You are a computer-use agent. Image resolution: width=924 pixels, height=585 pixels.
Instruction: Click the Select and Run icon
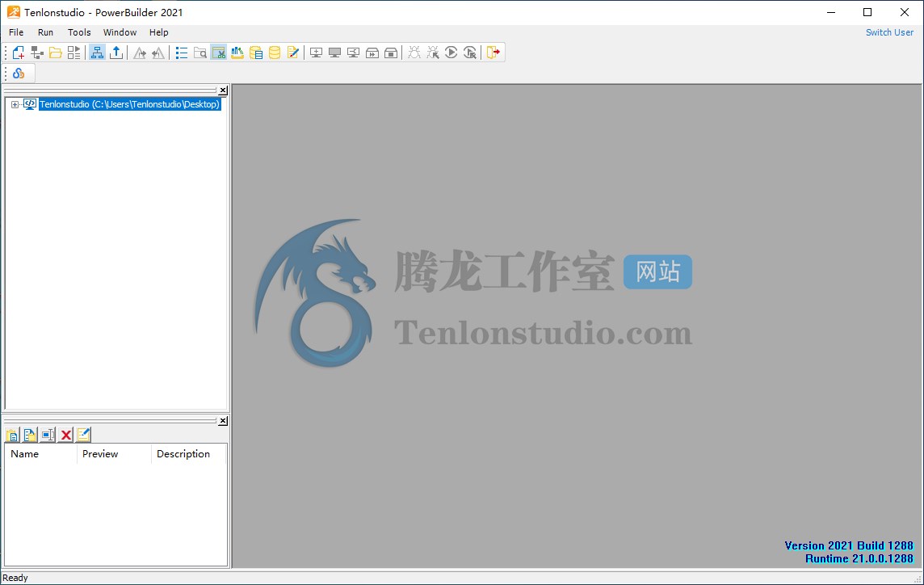coord(470,53)
